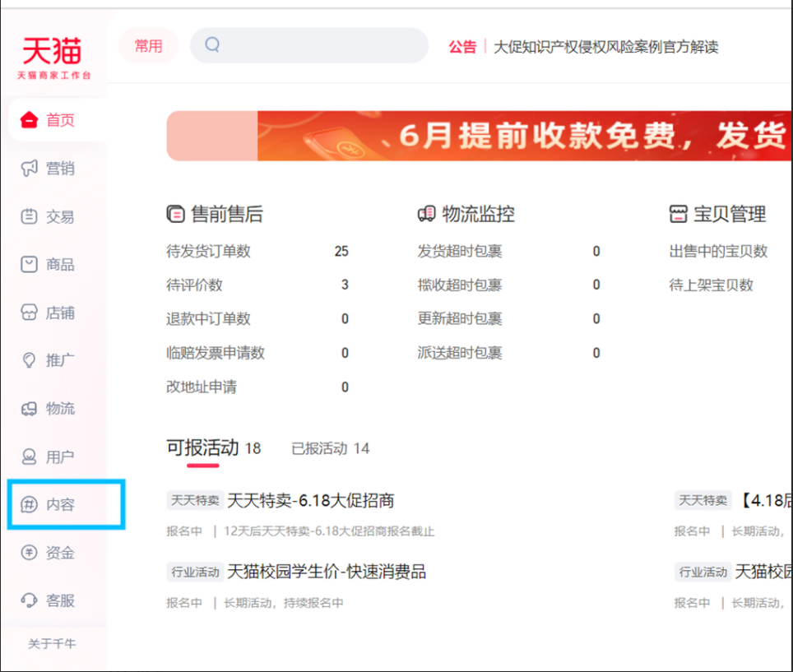Switch to the 已报活动 tab

pyautogui.click(x=330, y=448)
